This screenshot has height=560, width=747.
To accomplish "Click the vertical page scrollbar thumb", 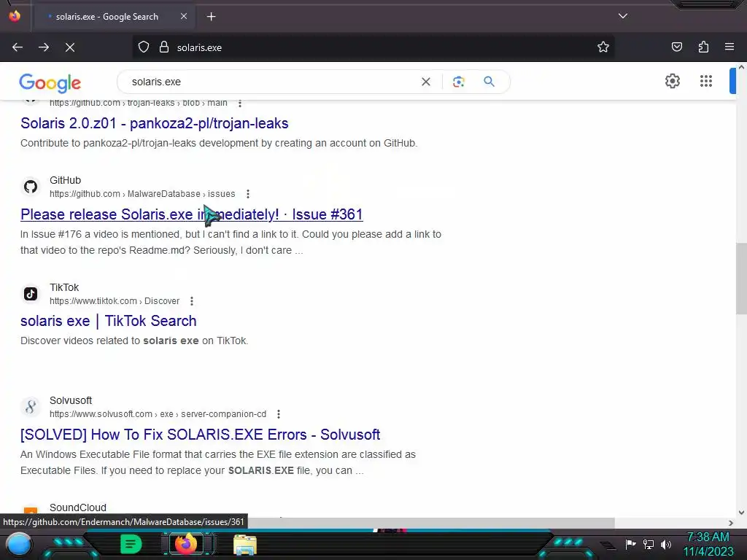I will coord(741,279).
